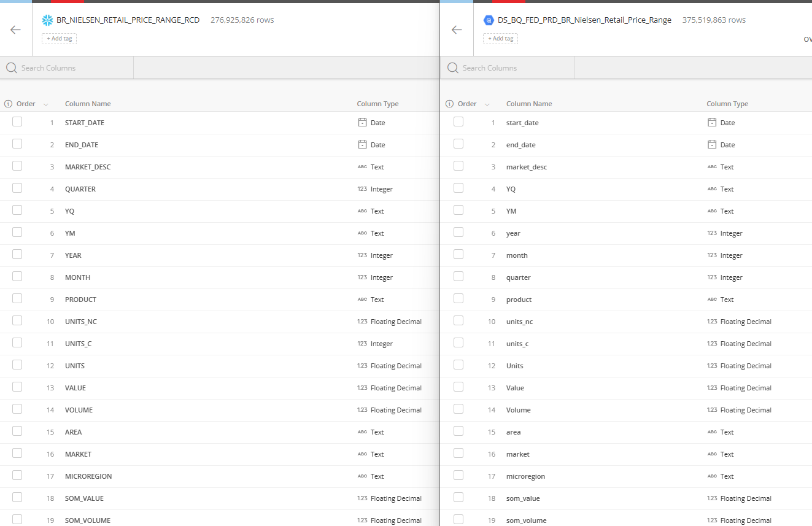Viewport: 812px width, 526px height.
Task: Click the Floating Decimal icon for SOM_VALUE
Action: (x=362, y=498)
